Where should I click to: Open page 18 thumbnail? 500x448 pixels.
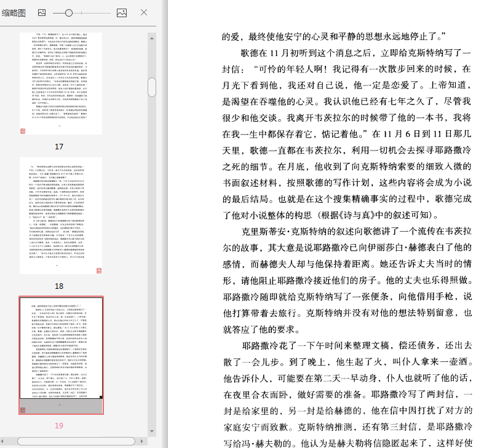(61, 216)
